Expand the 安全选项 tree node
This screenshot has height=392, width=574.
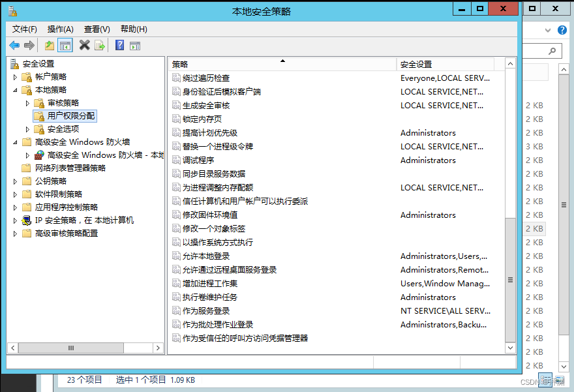27,129
